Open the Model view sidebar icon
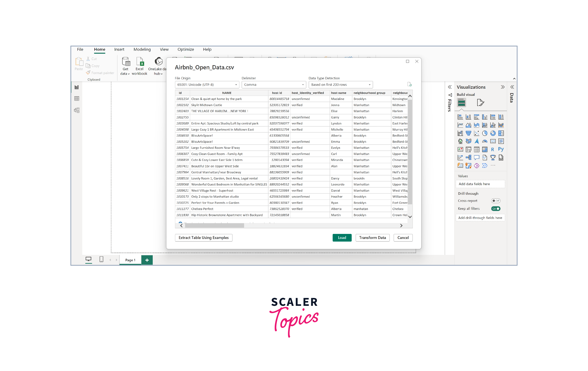 pos(77,110)
